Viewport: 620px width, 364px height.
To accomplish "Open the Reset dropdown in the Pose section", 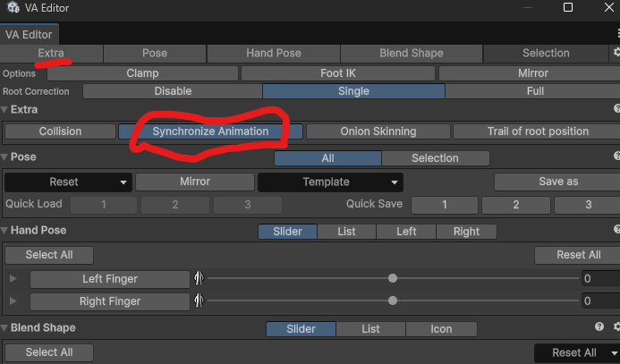I will [68, 182].
